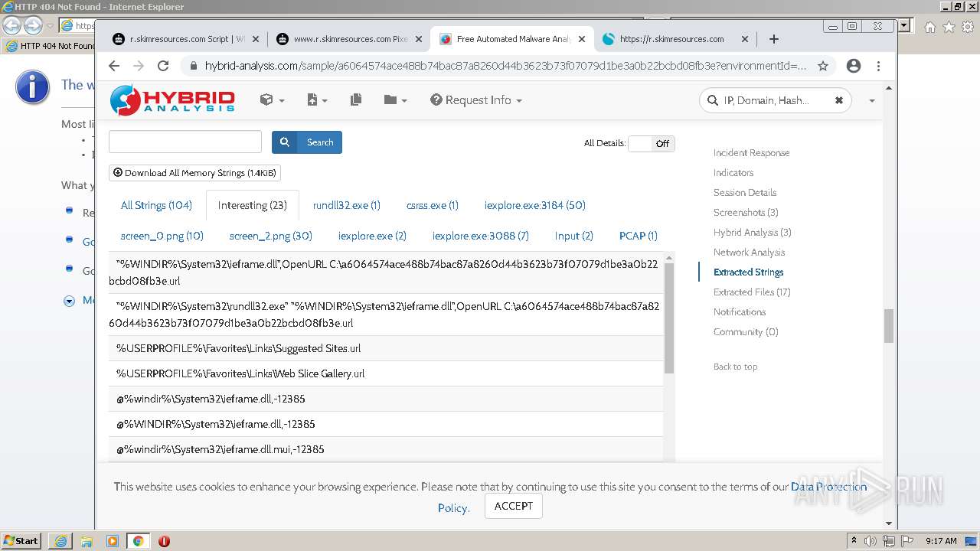Viewport: 980px width, 551px height.
Task: Select the ieframe.dll.mui,-12385 string row
Action: click(386, 449)
